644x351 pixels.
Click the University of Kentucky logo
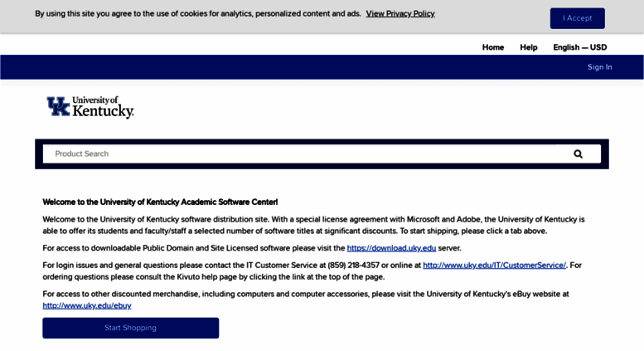pos(90,107)
